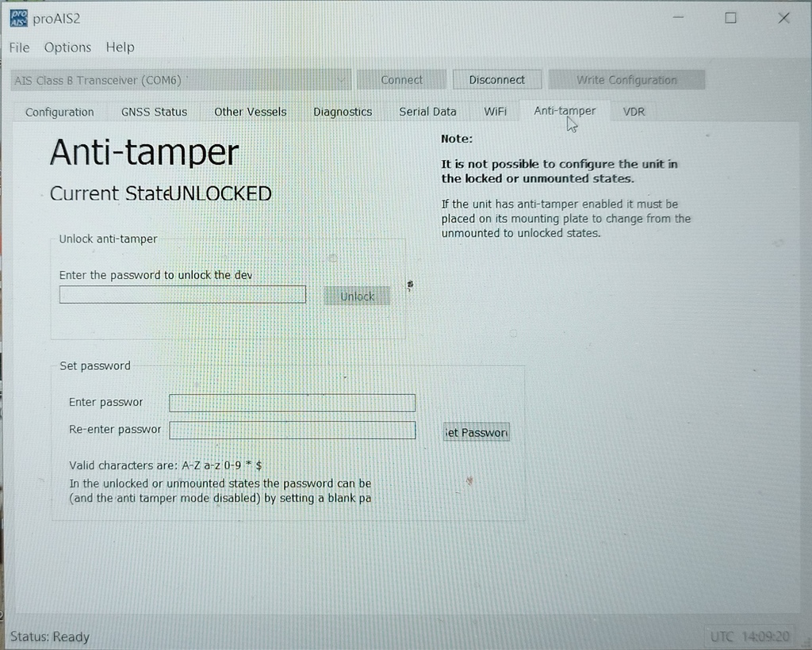The image size is (812, 650).
Task: Maximize the proAIS2 window
Action: pyautogui.click(x=730, y=18)
